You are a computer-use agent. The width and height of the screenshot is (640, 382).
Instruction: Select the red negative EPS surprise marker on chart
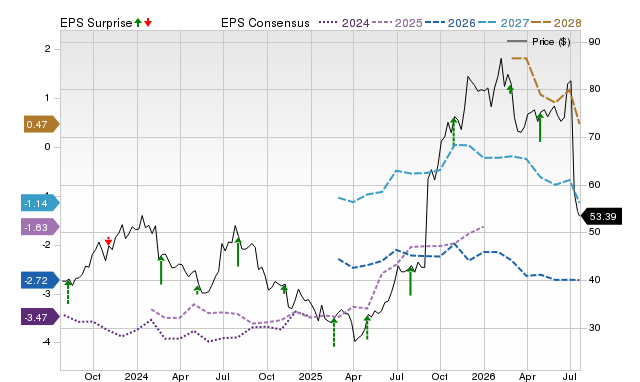108,241
